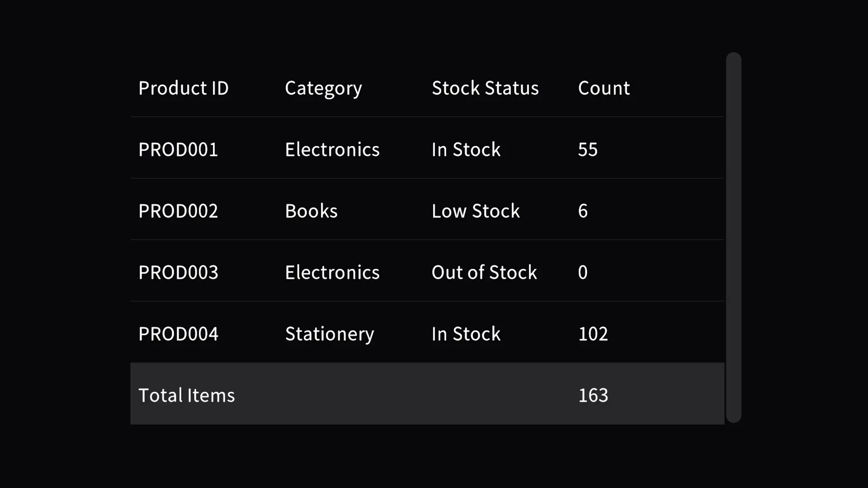Image resolution: width=868 pixels, height=488 pixels.
Task: Select the PROD001 product ID cell
Action: point(178,150)
